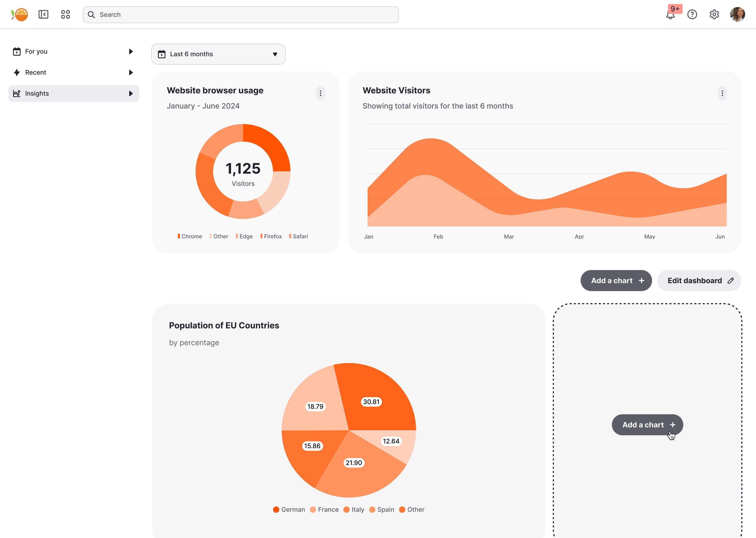Open the apps grid icon
Viewport: 756px width, 538px height.
pos(66,14)
